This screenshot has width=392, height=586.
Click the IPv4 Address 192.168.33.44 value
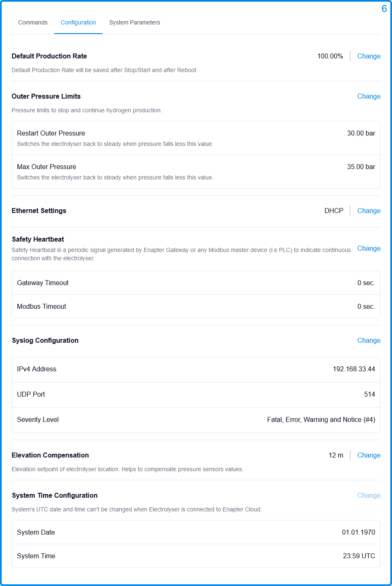(x=354, y=369)
